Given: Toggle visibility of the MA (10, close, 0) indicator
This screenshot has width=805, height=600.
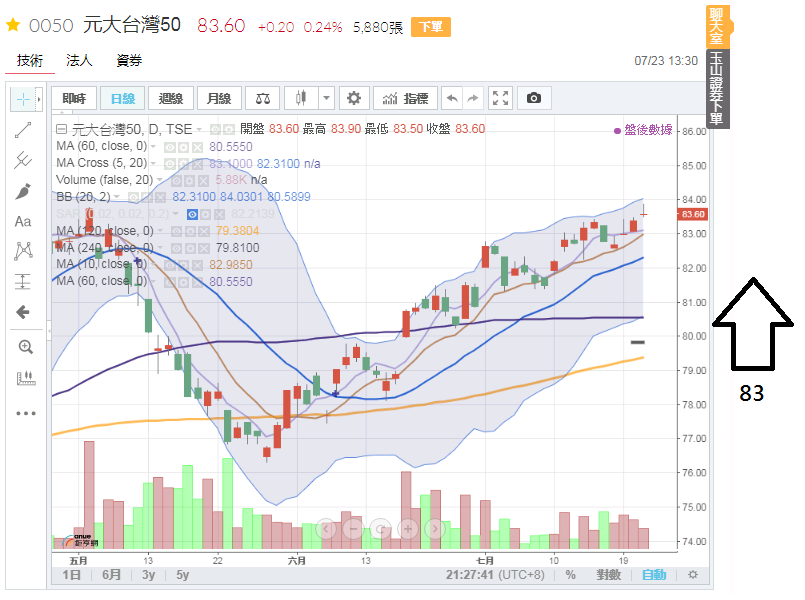Looking at the screenshot, I should coord(169,265).
